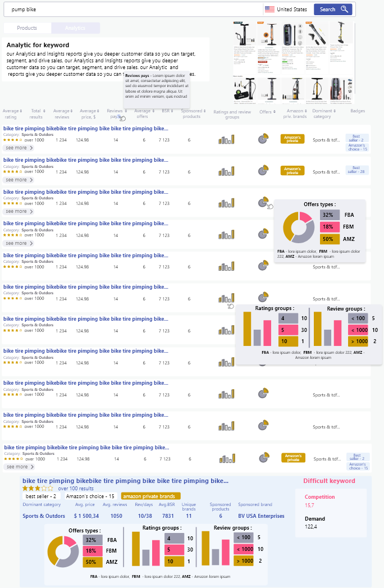384x588 pixels.
Task: Click the Search button with magnifier icon
Action: tap(333, 9)
